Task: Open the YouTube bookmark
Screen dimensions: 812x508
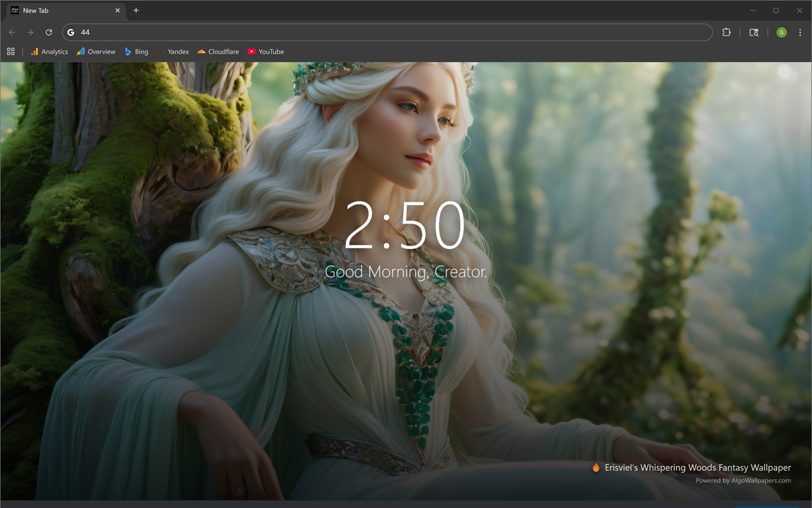Action: [266, 51]
